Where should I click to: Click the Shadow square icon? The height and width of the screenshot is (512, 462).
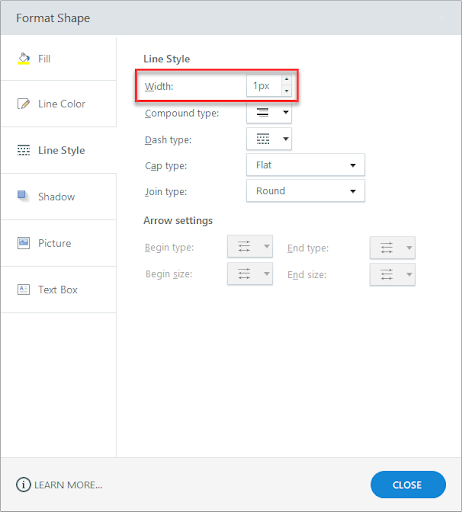(x=23, y=196)
